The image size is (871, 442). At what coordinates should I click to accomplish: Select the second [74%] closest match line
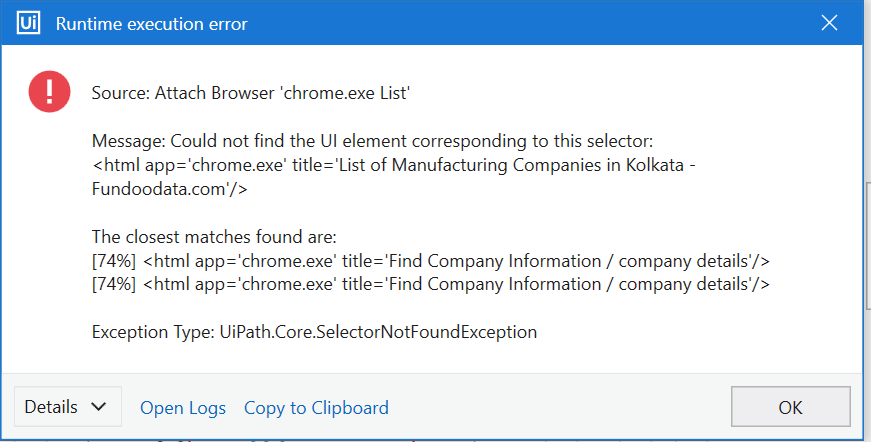pyautogui.click(x=430, y=284)
